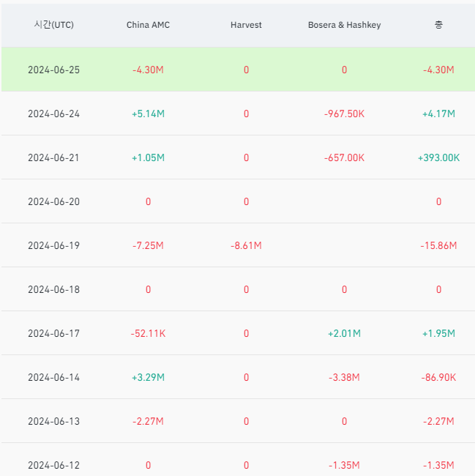Image resolution: width=475 pixels, height=476 pixels.
Task: Click China AMC -4.30M on 2024-06-25
Action: pos(148,70)
